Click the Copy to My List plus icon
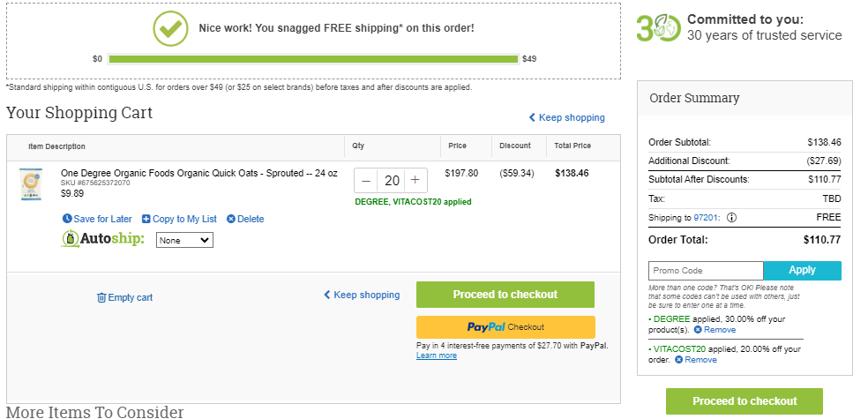 tap(146, 219)
